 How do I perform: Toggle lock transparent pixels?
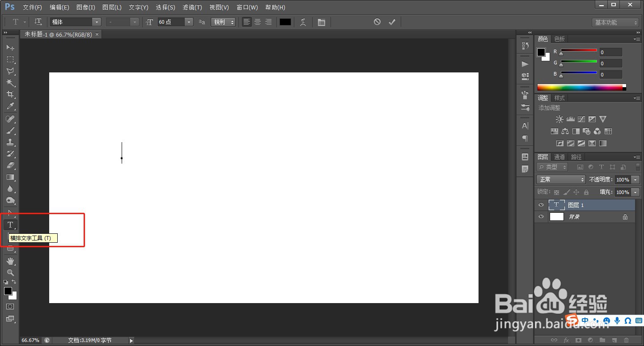(x=556, y=192)
